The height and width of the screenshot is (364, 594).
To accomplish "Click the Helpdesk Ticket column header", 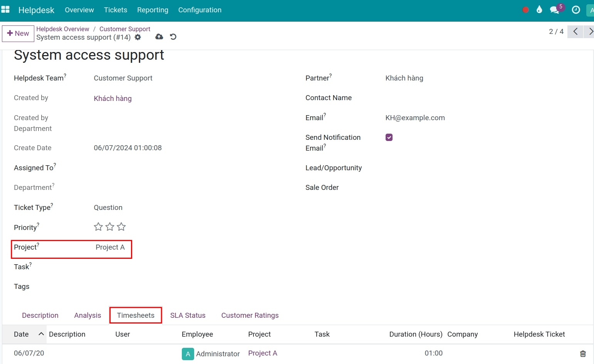I will (539, 334).
